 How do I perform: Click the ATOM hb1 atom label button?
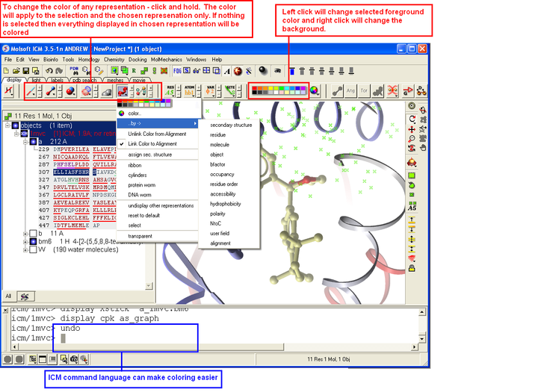tap(190, 91)
